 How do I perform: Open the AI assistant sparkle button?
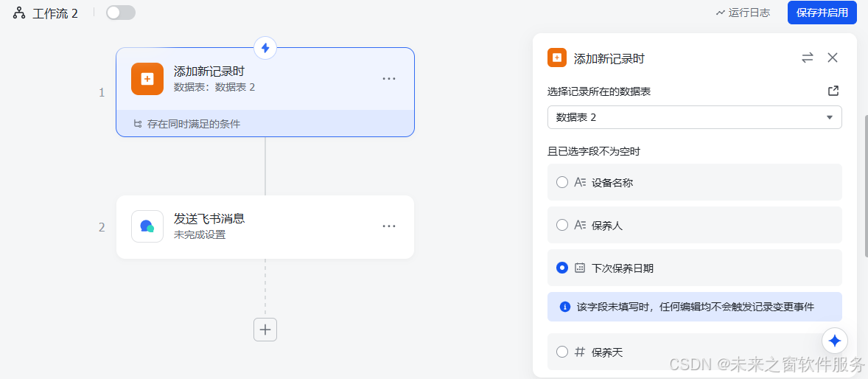[835, 341]
